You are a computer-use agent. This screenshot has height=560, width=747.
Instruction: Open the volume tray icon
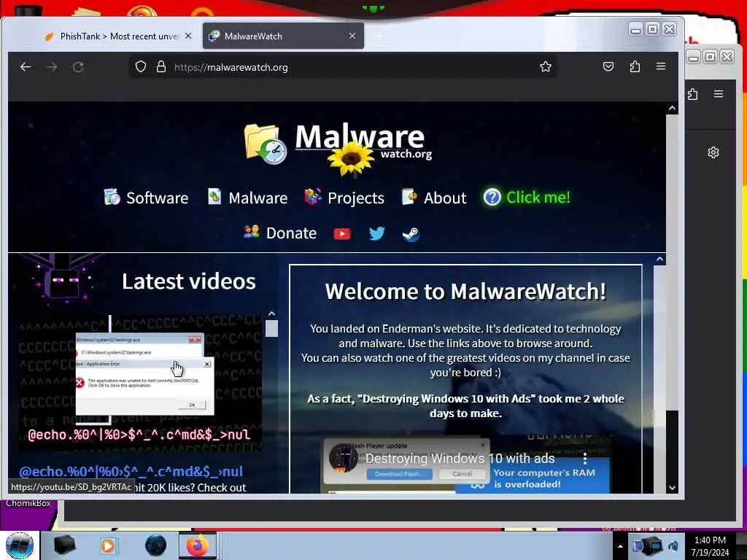click(673, 546)
